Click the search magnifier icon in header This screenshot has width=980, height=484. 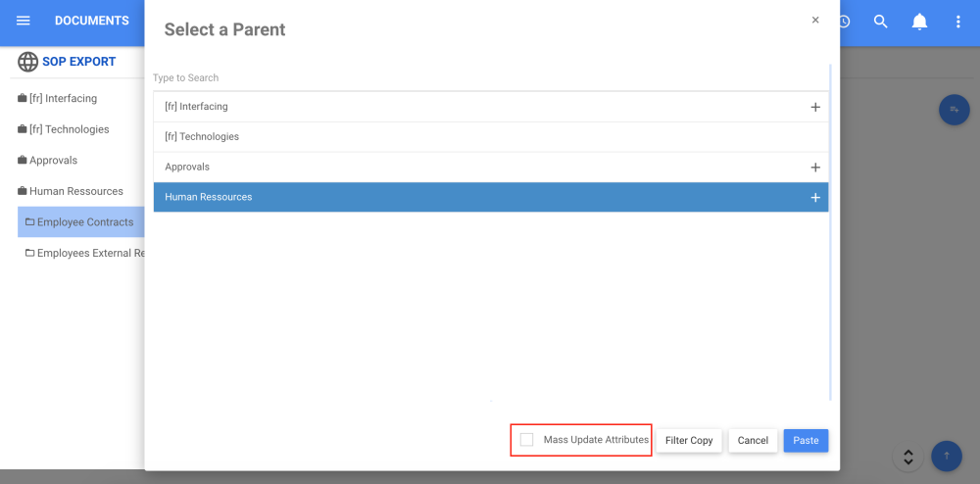point(880,22)
